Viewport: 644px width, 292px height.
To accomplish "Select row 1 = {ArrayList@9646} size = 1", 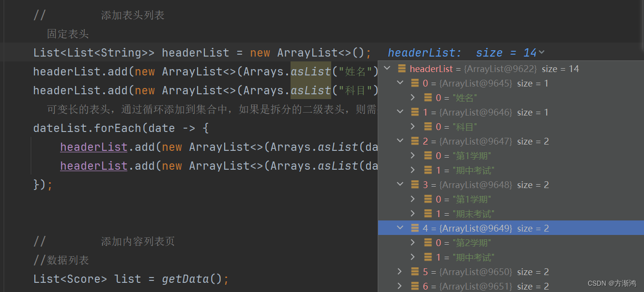I will [x=511, y=112].
